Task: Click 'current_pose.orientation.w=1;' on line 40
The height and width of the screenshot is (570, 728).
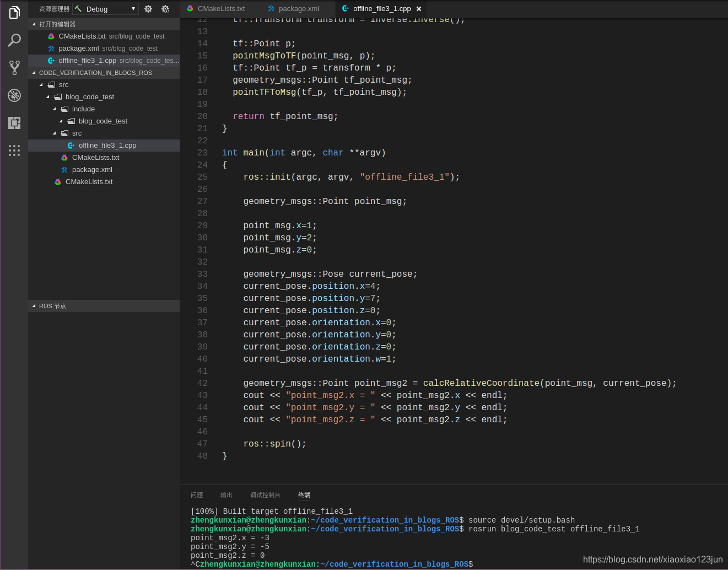Action: (320, 359)
